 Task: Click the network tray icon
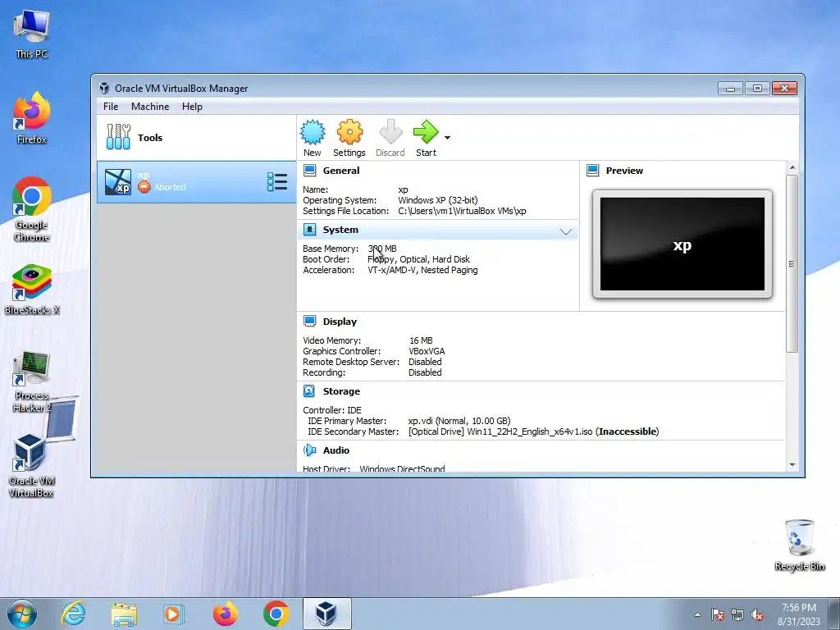coord(737,614)
